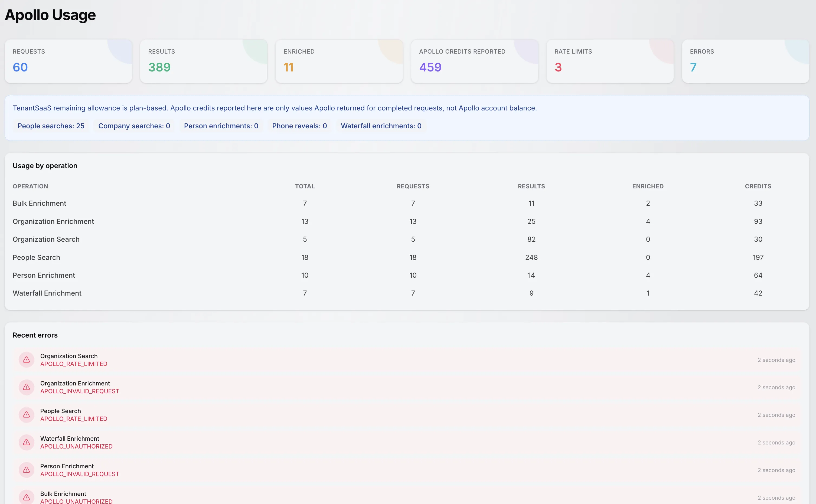This screenshot has width=816, height=504.
Task: Click APOLLO_INVALID_REQUEST code under Person Enrichment
Action: pos(80,474)
